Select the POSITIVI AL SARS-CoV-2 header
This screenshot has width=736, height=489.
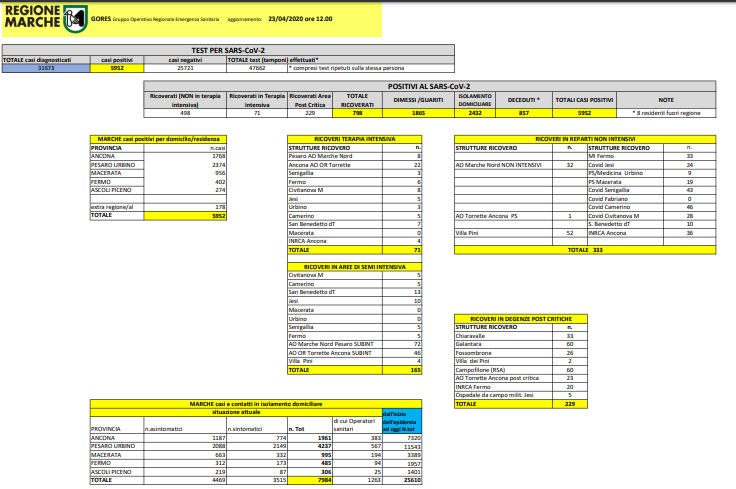(x=429, y=86)
